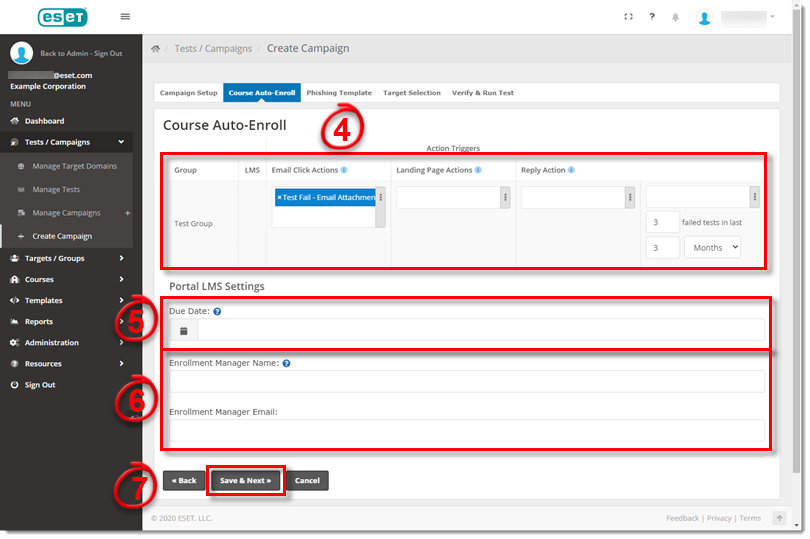Screen dimensions: 810x539
Task: Click the notifications bell icon
Action: point(676,17)
